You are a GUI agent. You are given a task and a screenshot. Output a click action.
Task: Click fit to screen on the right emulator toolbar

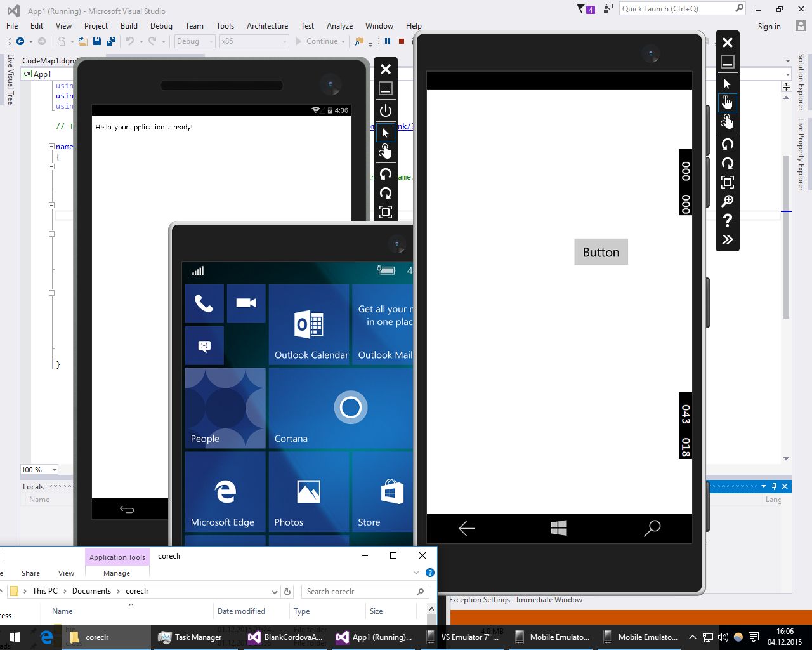coord(728,182)
